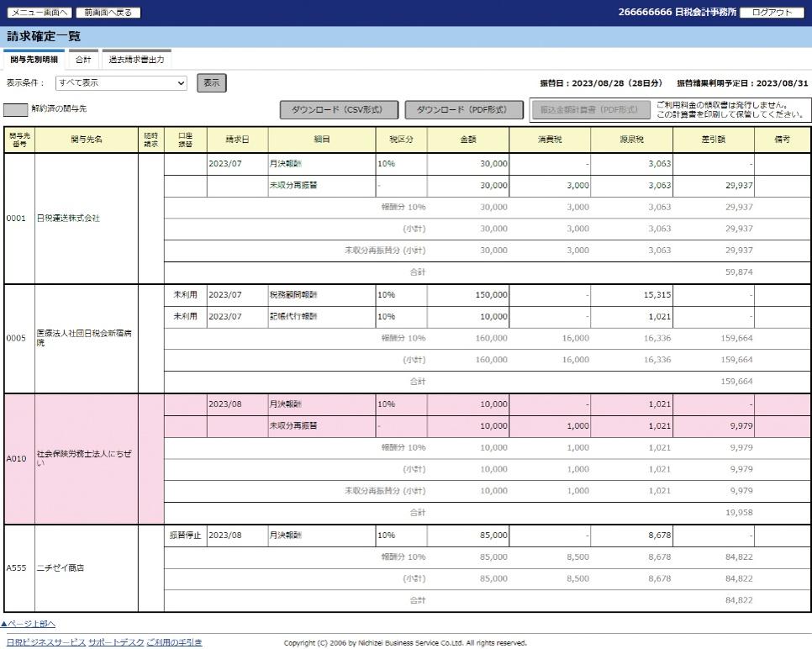Click the メニュー画面へ button
This screenshot has height=649, width=812.
[39, 13]
